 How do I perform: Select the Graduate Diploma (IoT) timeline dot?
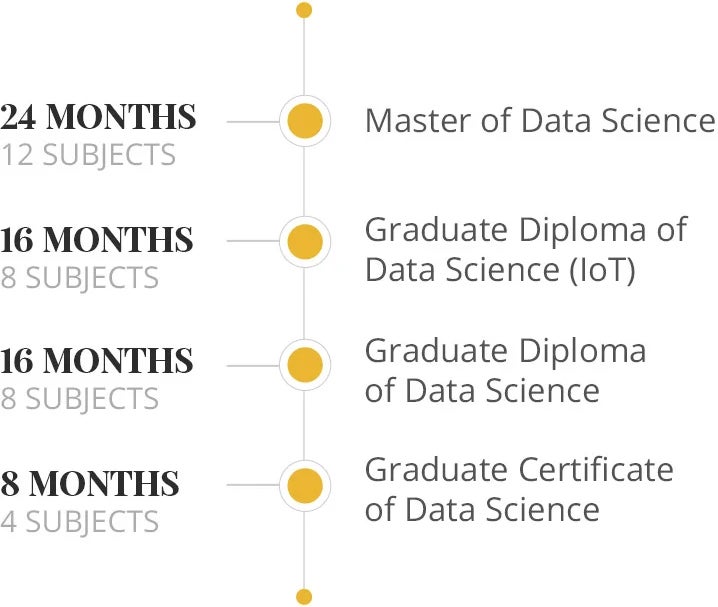(x=305, y=242)
